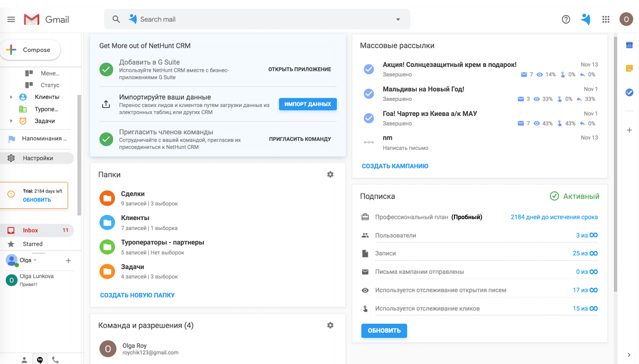Click СОЗДАТЬ НОВУЮ ПАПКУ link
The height and width of the screenshot is (364, 639).
coord(137,295)
